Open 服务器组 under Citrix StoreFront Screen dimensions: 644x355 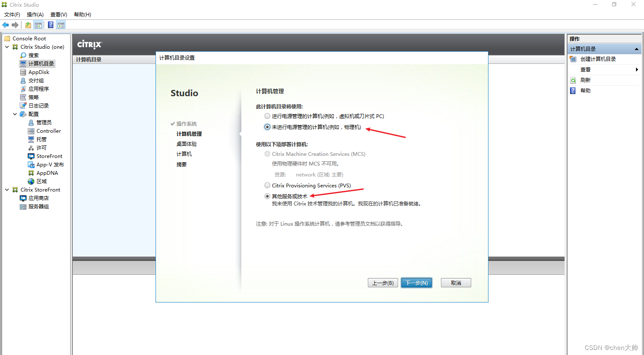tap(39, 206)
